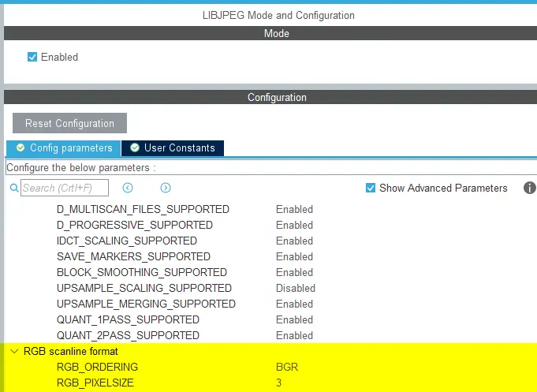Viewport: 537px width, 392px height.
Task: Switch to the User Constants tab
Action: click(x=179, y=148)
